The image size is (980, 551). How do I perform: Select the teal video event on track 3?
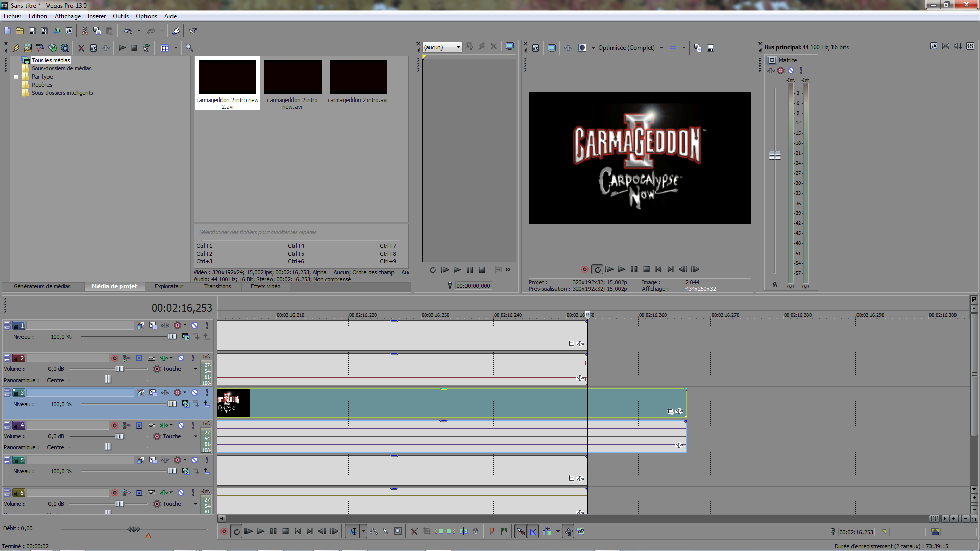point(452,403)
